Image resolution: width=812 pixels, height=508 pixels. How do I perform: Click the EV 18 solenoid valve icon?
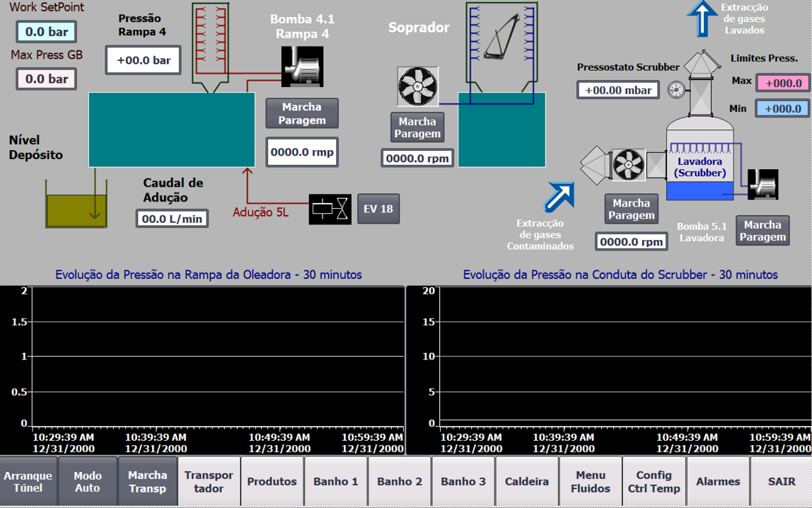click(330, 209)
